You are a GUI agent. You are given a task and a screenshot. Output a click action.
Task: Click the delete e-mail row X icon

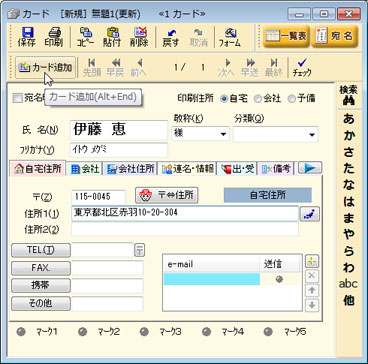[312, 276]
